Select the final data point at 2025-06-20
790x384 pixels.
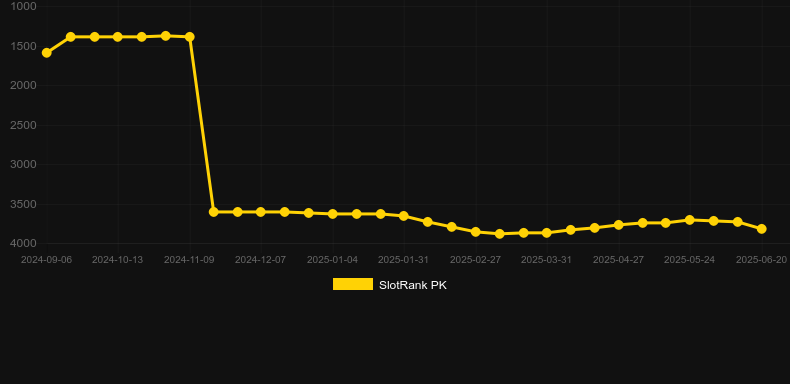762,229
